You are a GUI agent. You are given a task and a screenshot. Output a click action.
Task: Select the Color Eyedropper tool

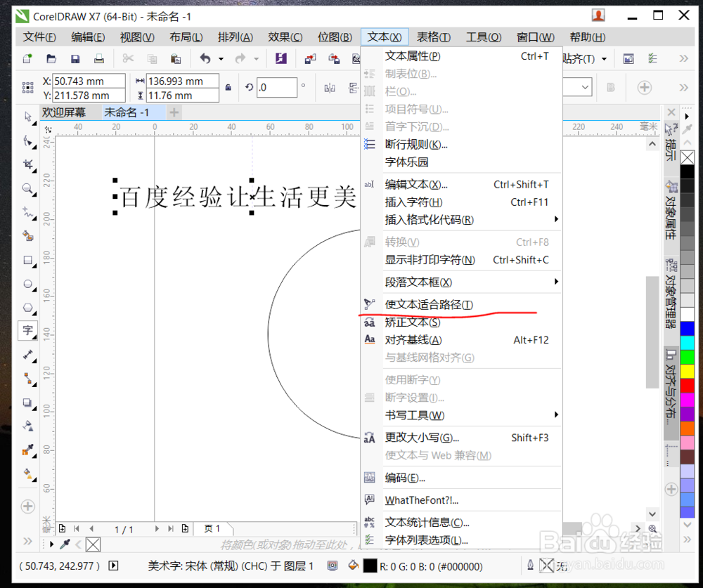point(28,450)
